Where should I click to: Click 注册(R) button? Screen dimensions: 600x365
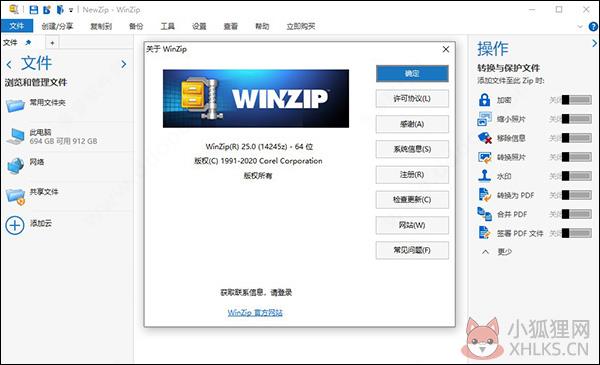pyautogui.click(x=412, y=174)
